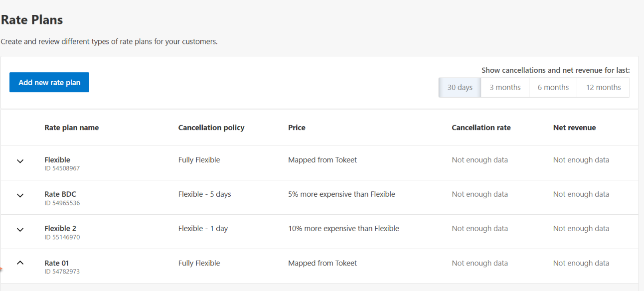Expand the Flexible rate plan row
Screen dimensions: 644x291
(20, 161)
